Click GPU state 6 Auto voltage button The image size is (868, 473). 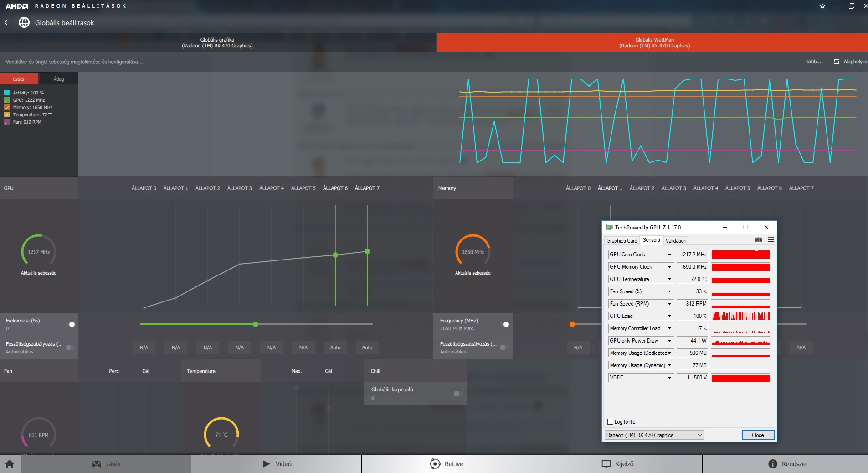(335, 348)
